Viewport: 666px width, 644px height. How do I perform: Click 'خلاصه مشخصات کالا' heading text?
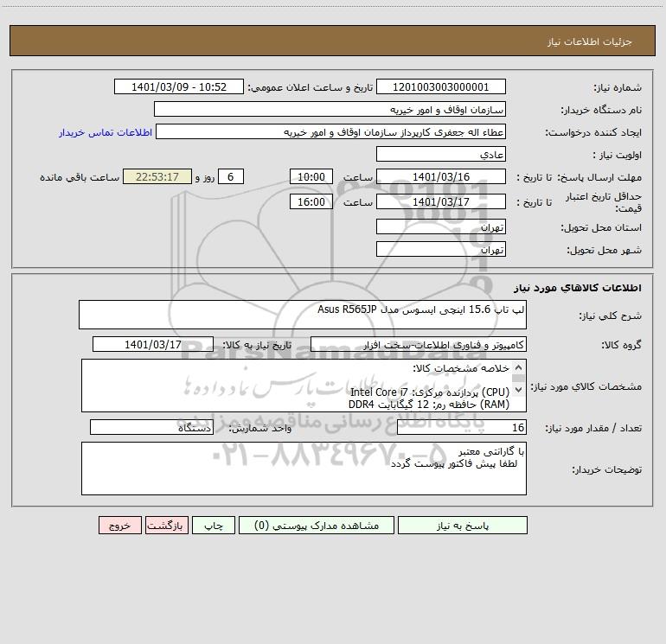click(x=461, y=368)
